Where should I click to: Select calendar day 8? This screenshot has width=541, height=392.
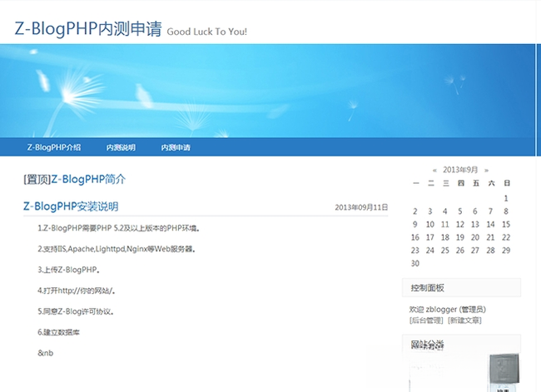coord(506,211)
